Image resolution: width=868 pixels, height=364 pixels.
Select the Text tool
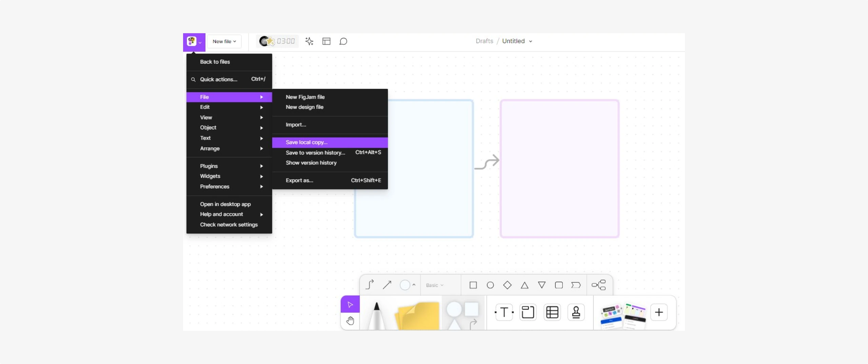pos(504,312)
